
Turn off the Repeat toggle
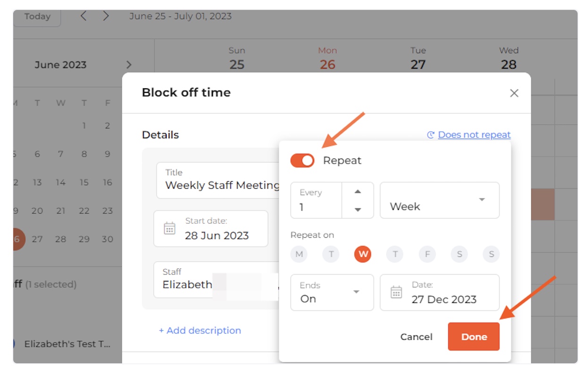[x=302, y=160]
